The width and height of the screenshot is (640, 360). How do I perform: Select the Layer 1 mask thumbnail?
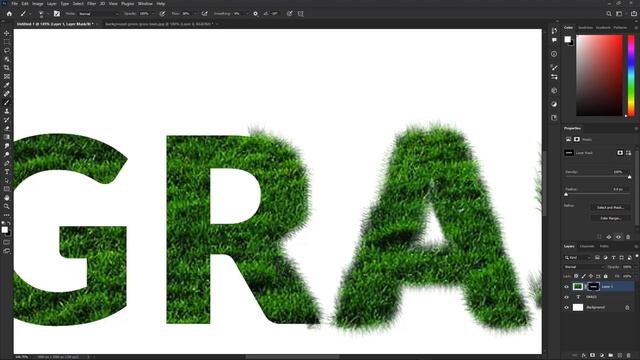click(593, 287)
